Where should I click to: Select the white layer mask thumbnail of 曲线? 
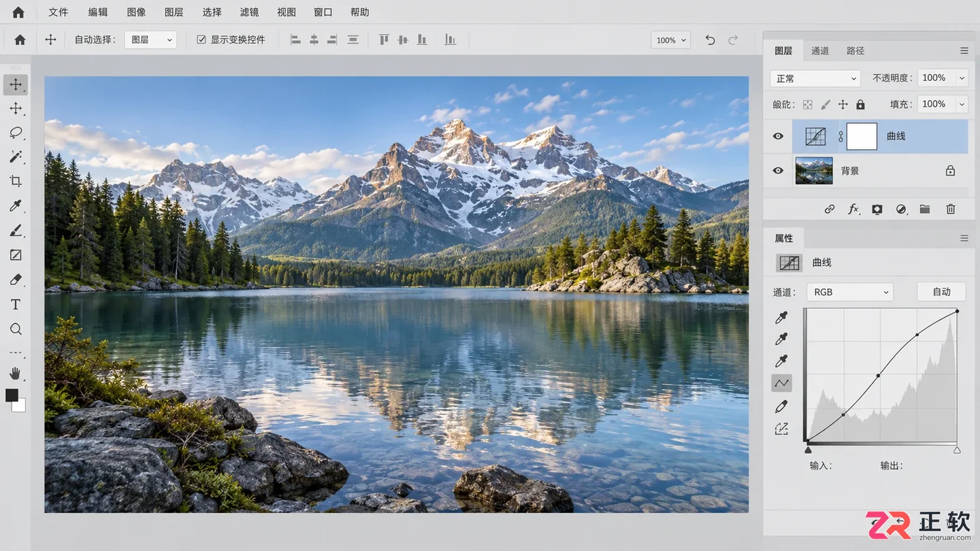(x=862, y=136)
